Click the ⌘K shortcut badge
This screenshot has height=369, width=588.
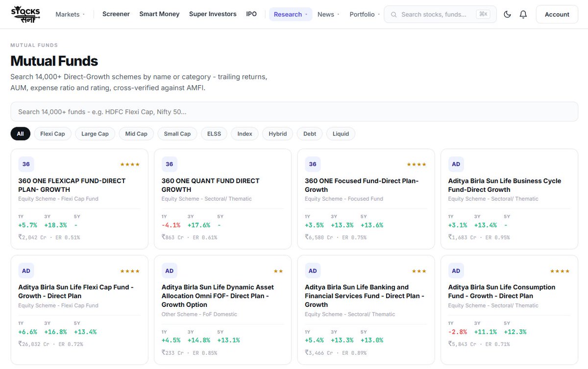[483, 14]
